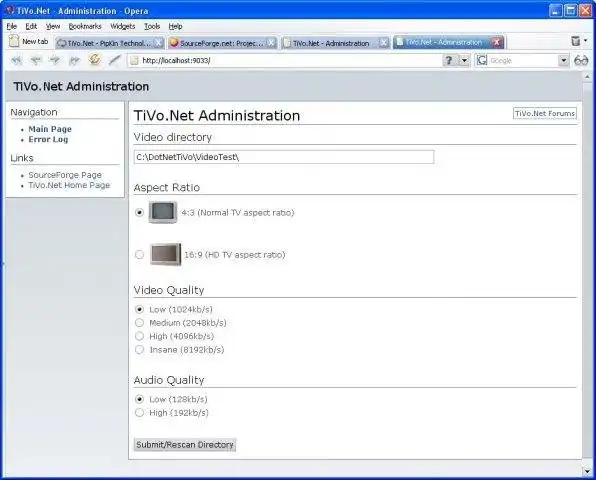Screen dimensions: 596x480
Task: Minimize the Opera window
Action: click(556, 10)
